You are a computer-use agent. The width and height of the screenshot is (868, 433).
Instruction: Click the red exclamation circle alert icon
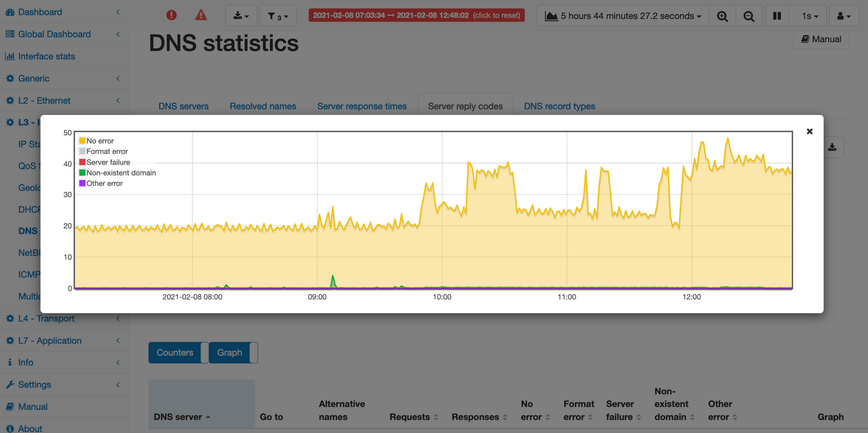click(x=171, y=15)
